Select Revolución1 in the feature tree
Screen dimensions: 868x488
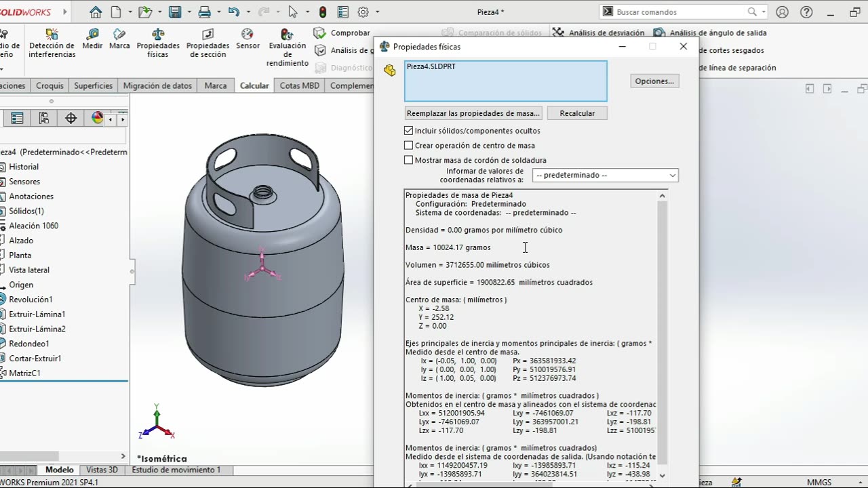click(x=31, y=299)
